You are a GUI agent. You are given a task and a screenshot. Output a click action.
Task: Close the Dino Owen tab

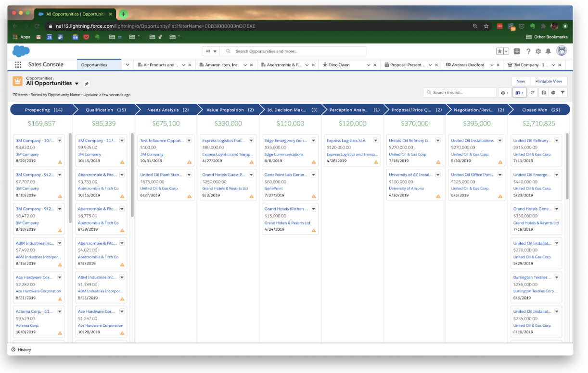click(375, 65)
